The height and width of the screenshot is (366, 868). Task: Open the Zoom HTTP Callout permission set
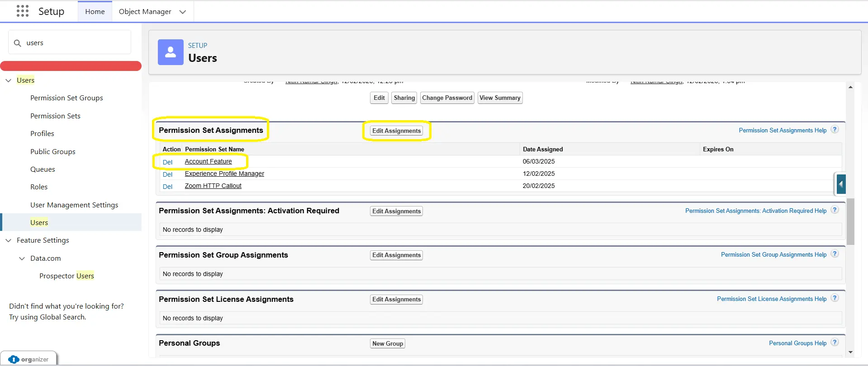pos(213,186)
